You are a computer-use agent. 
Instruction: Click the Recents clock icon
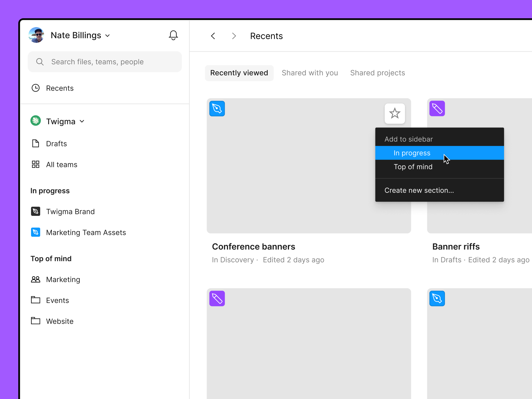click(36, 88)
